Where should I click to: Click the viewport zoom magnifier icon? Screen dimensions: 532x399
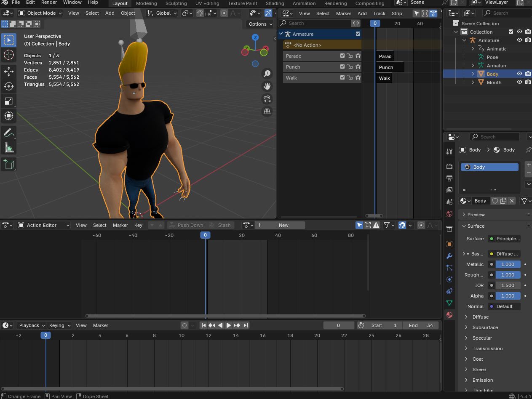click(267, 74)
